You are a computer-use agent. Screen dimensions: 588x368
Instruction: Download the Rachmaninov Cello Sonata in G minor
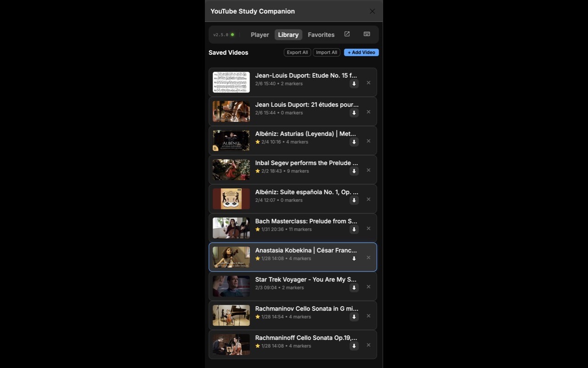pyautogui.click(x=354, y=317)
